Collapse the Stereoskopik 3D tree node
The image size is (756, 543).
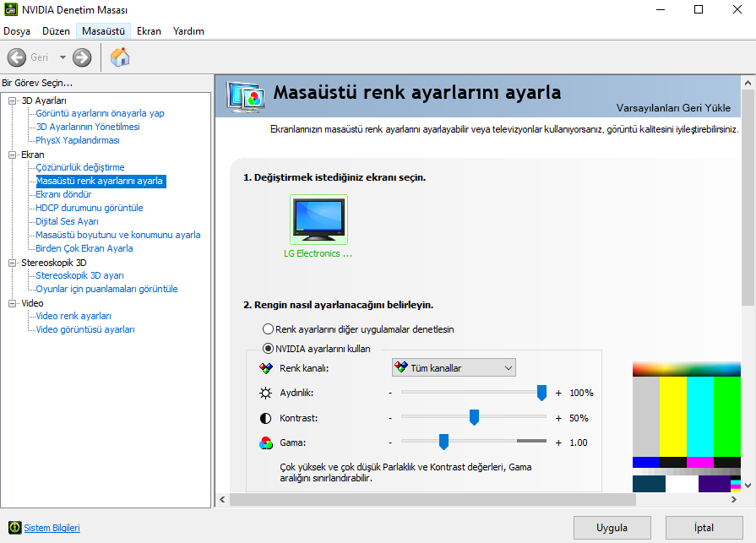point(12,263)
